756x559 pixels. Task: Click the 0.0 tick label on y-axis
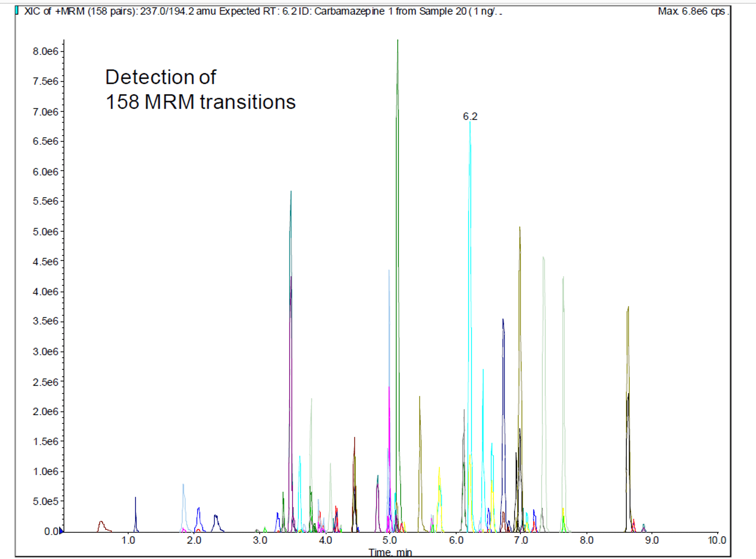(x=51, y=531)
